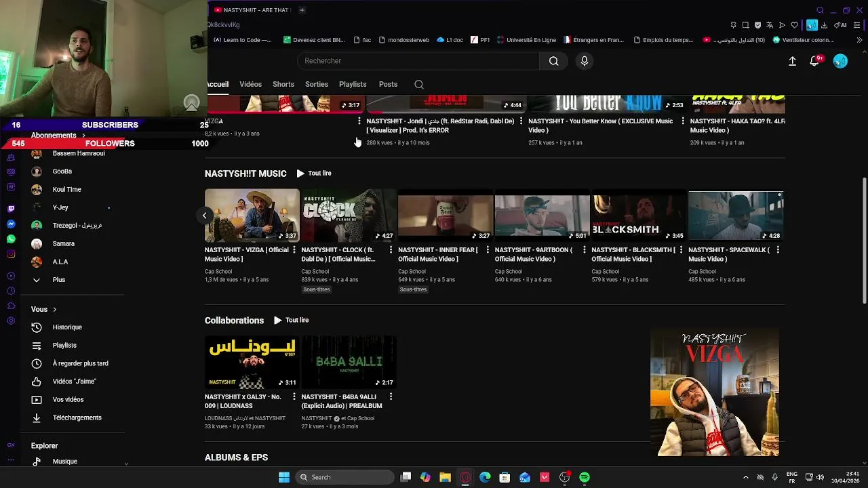This screenshot has height=488, width=868.
Task: Open more options for the INNER FEAR video
Action: tap(488, 250)
